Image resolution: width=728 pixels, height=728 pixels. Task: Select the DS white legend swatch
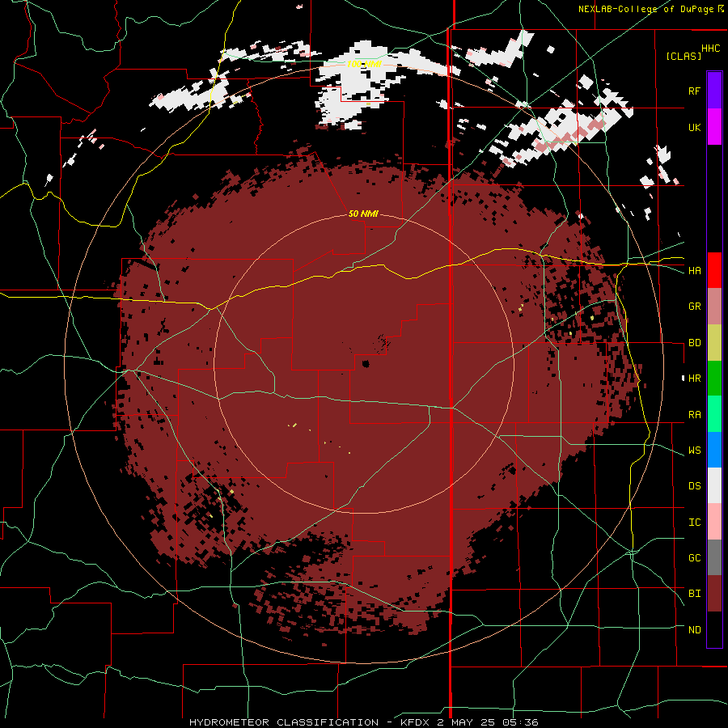[714, 485]
